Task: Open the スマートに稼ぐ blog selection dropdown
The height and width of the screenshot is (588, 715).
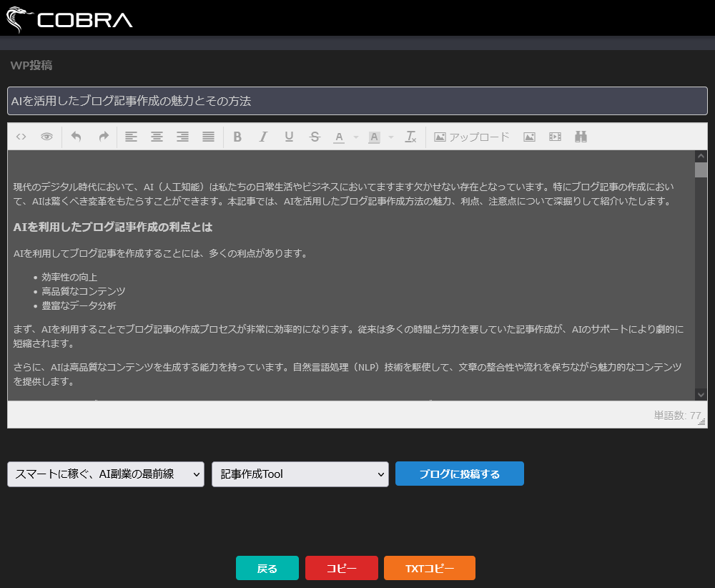Action: pyautogui.click(x=106, y=474)
